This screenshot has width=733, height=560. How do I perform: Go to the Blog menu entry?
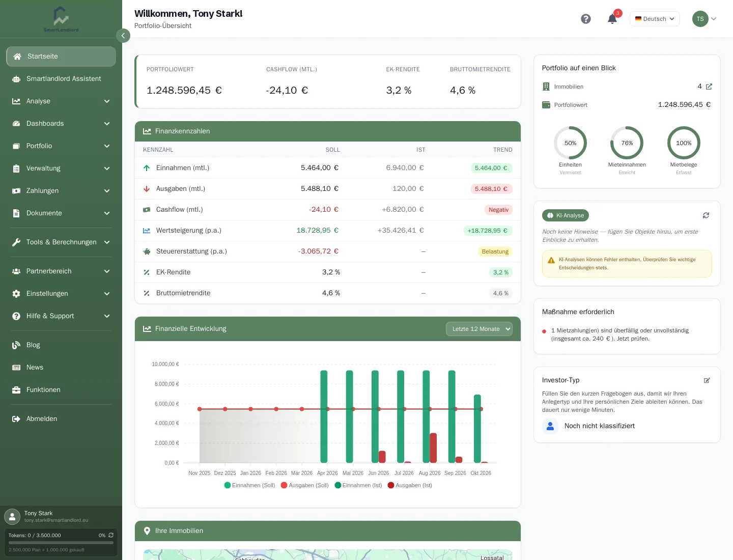point(61,345)
